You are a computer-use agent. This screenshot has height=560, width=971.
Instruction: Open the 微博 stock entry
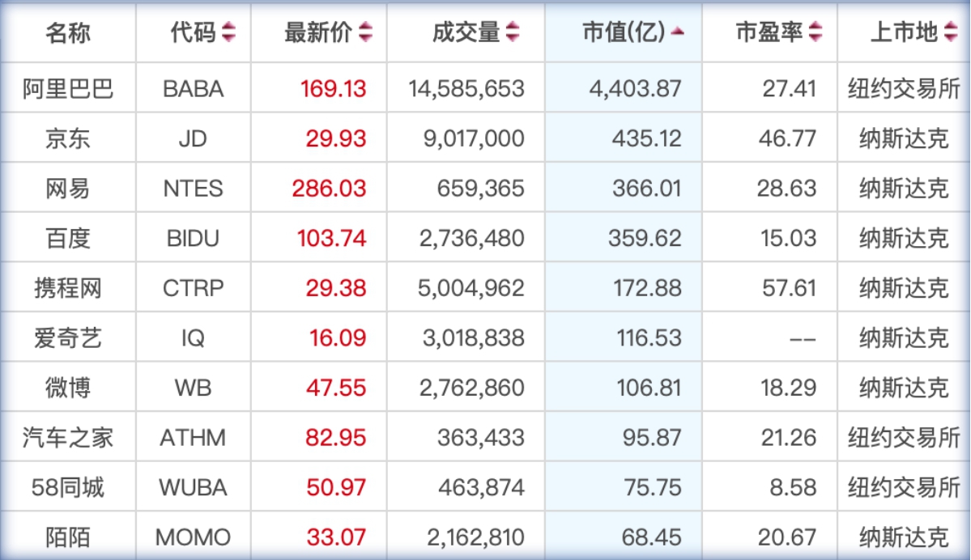point(68,388)
